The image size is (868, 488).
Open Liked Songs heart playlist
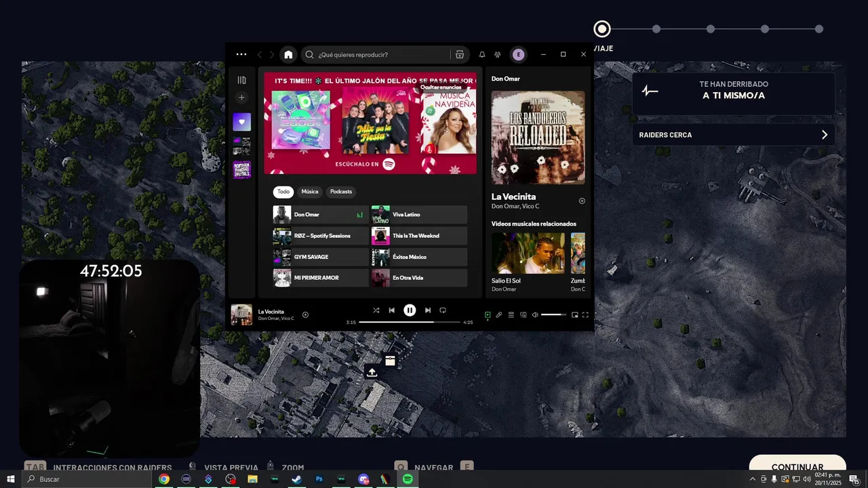coord(242,122)
